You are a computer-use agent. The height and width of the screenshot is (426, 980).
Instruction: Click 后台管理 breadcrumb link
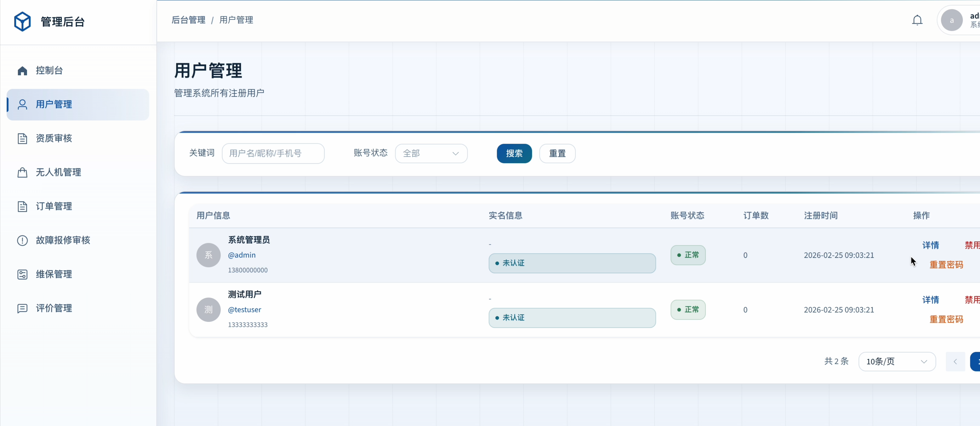pyautogui.click(x=188, y=20)
